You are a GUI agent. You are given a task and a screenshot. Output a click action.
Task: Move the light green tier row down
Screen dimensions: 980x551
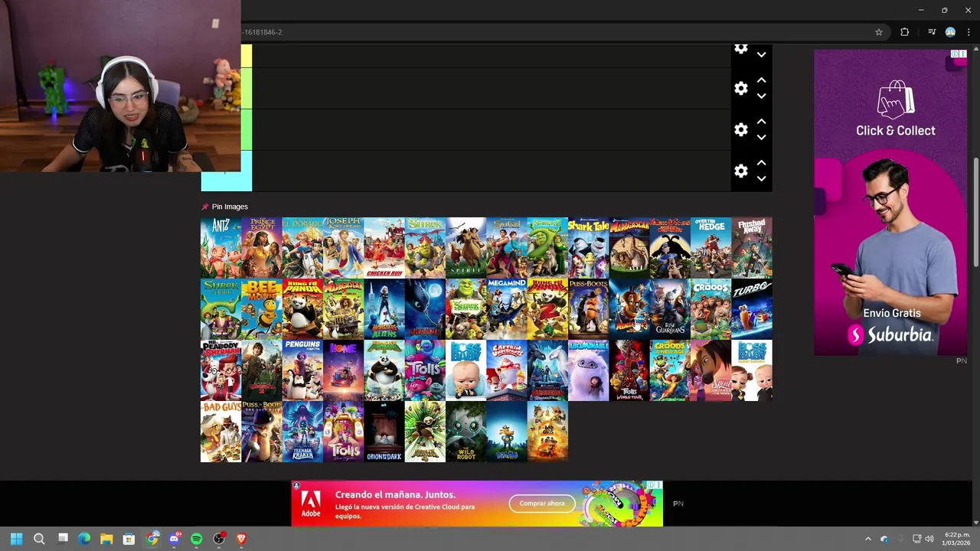click(x=761, y=96)
